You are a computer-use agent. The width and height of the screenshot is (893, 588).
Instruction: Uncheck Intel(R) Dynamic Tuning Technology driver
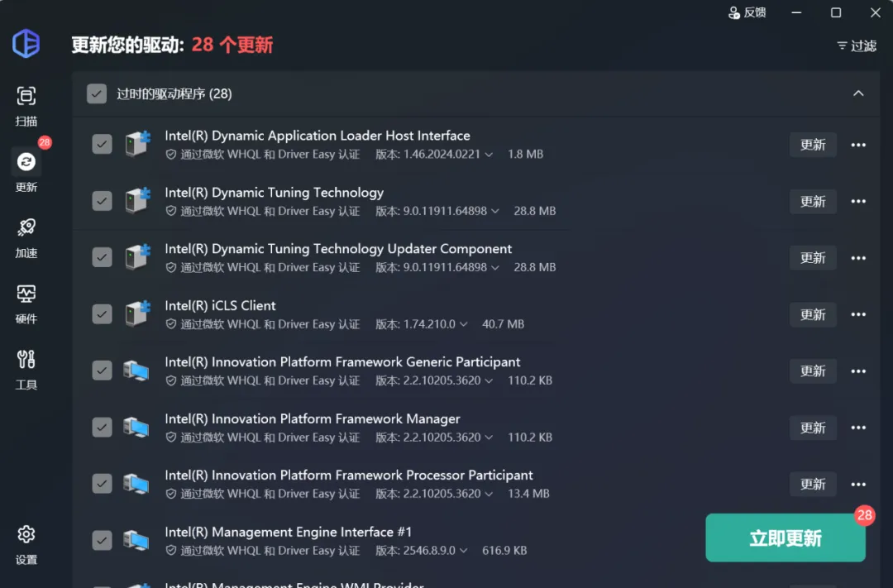tap(102, 201)
